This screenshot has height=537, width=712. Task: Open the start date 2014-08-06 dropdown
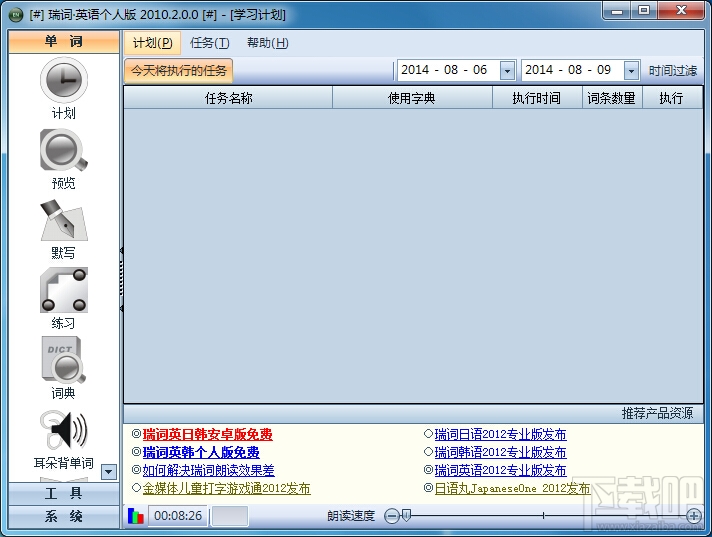pos(507,70)
